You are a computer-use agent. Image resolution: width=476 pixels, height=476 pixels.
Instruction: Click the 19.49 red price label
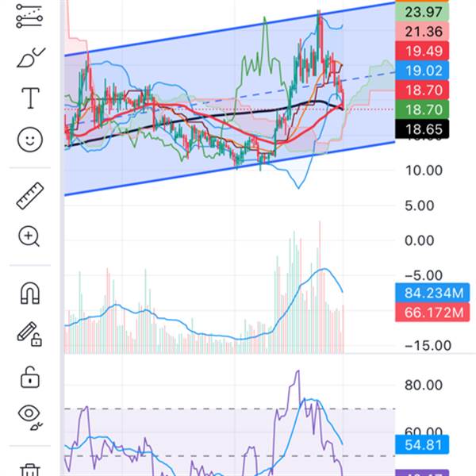point(422,51)
